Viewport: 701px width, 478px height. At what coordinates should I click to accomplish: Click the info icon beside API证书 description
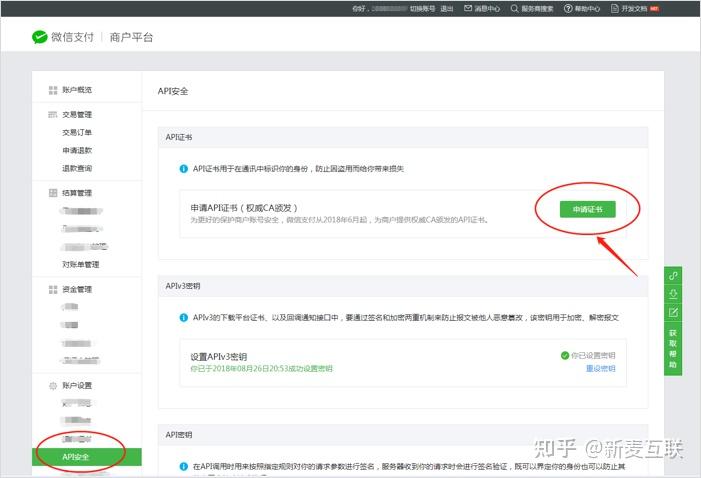[x=183, y=169]
